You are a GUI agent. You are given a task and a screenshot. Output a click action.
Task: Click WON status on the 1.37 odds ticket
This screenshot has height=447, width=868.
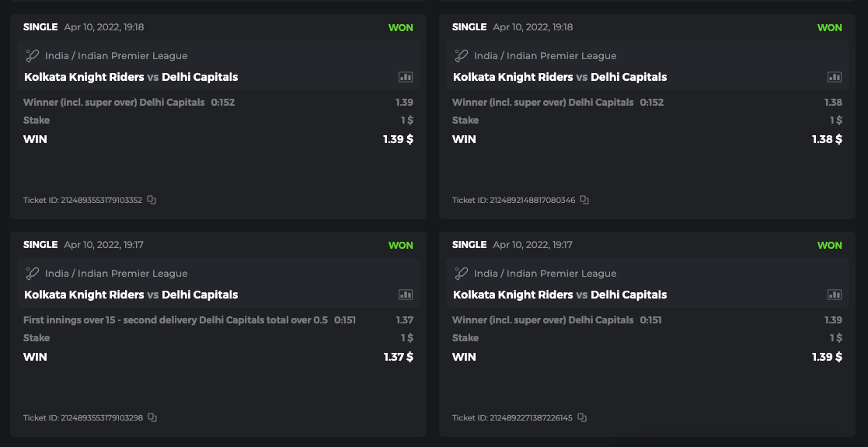[x=400, y=246]
